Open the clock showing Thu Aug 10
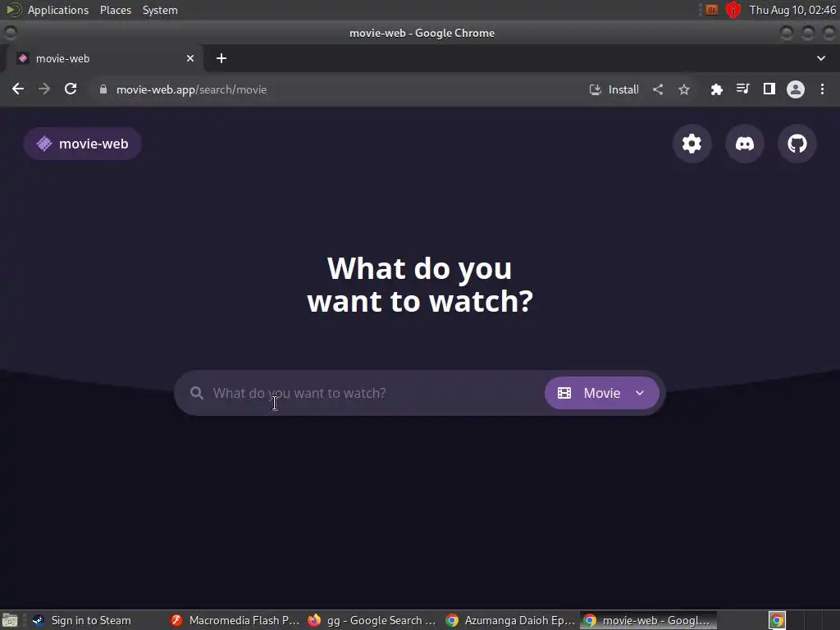 click(792, 10)
